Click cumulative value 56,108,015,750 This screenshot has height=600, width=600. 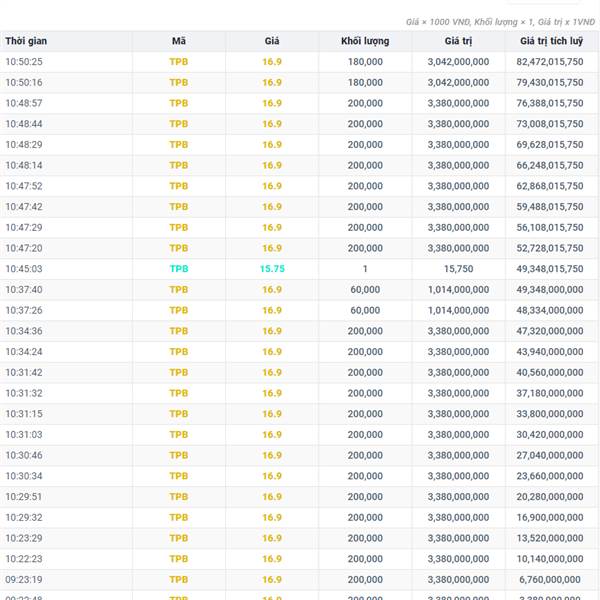[x=550, y=227]
